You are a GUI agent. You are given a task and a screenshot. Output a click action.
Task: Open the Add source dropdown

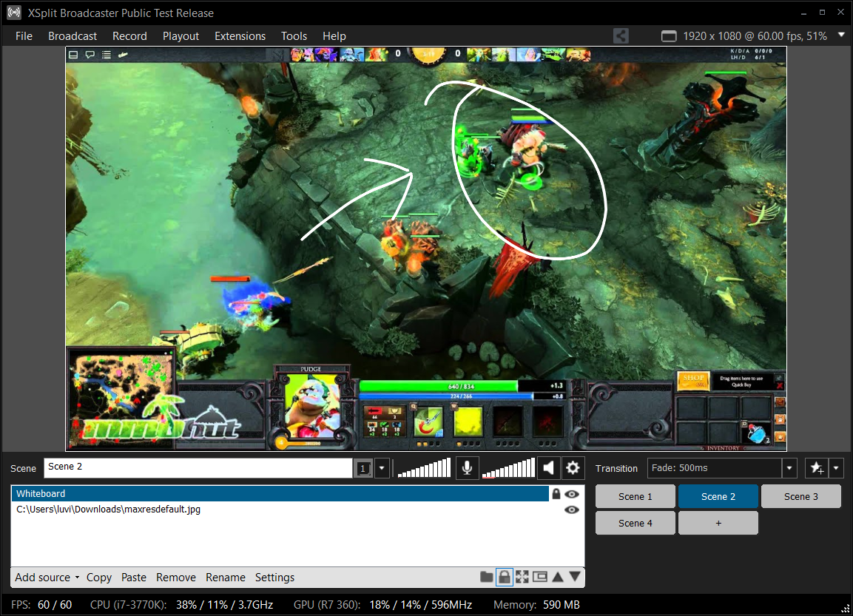(x=47, y=578)
